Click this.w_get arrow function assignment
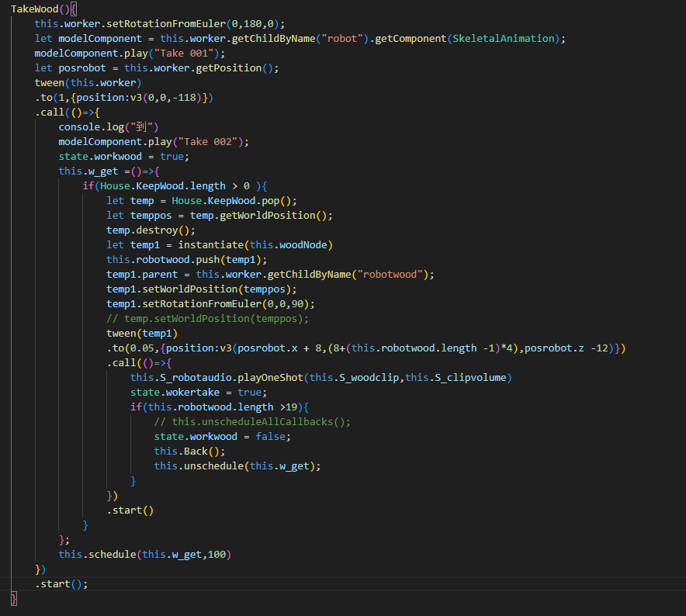The height and width of the screenshot is (616, 686). pos(109,171)
